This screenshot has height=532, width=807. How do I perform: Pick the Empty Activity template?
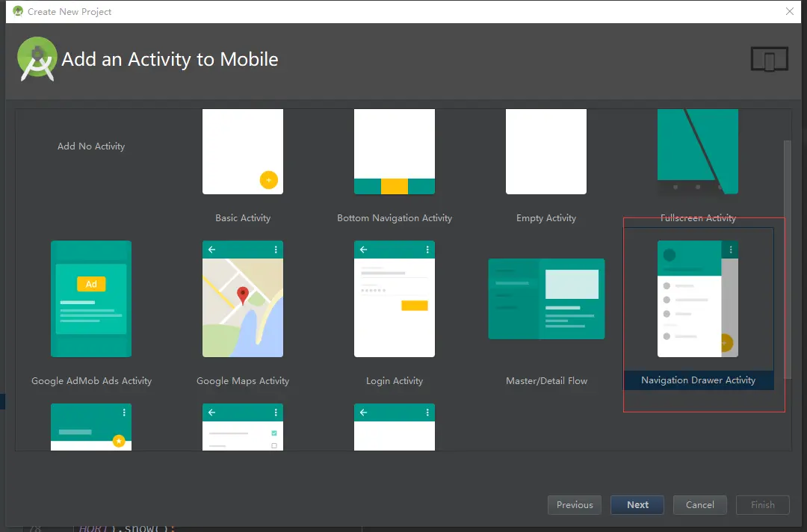point(546,152)
